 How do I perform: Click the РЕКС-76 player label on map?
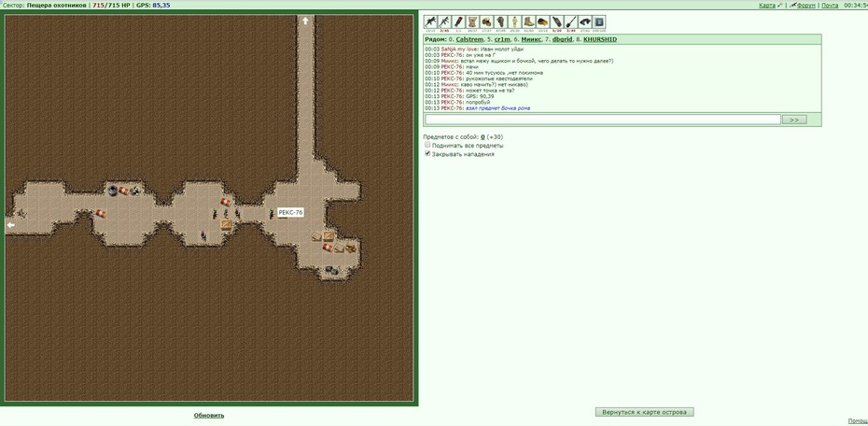[x=290, y=213]
